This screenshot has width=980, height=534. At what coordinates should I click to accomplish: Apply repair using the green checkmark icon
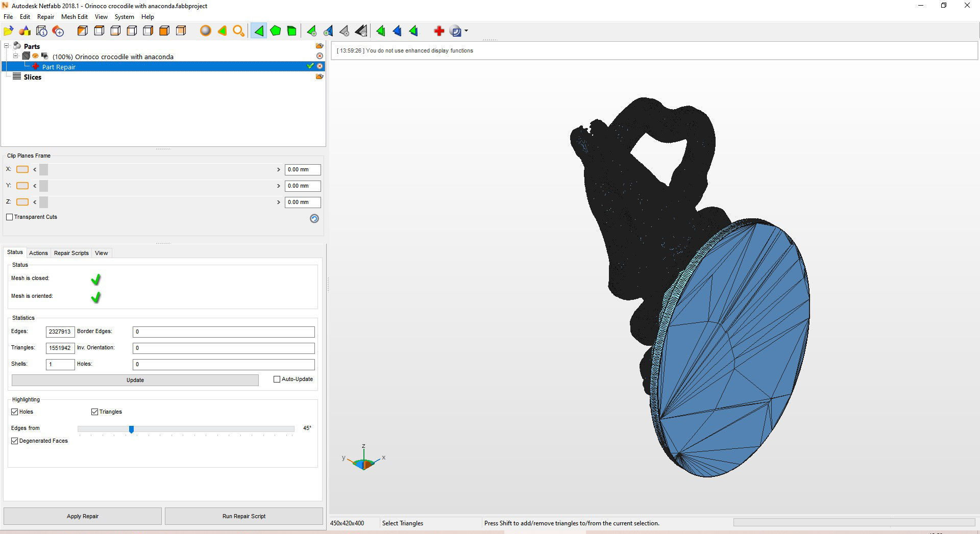click(310, 66)
